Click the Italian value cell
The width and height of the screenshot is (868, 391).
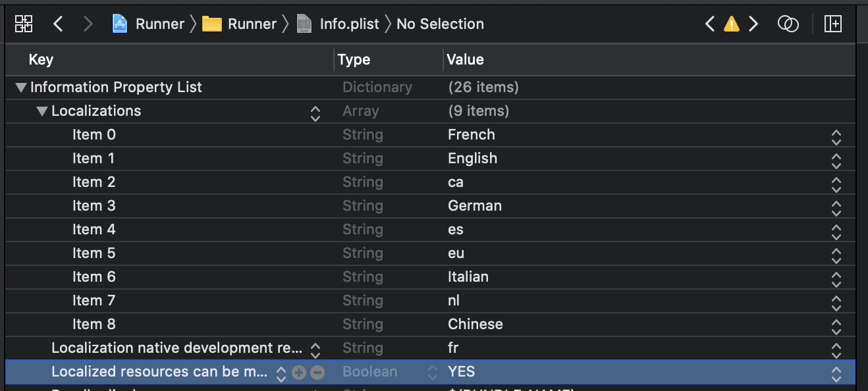click(x=468, y=277)
